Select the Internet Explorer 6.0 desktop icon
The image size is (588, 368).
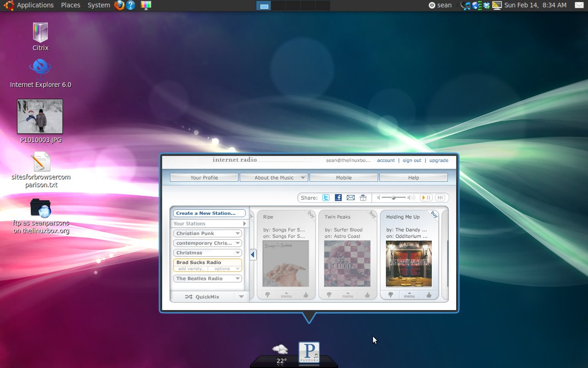click(x=40, y=73)
